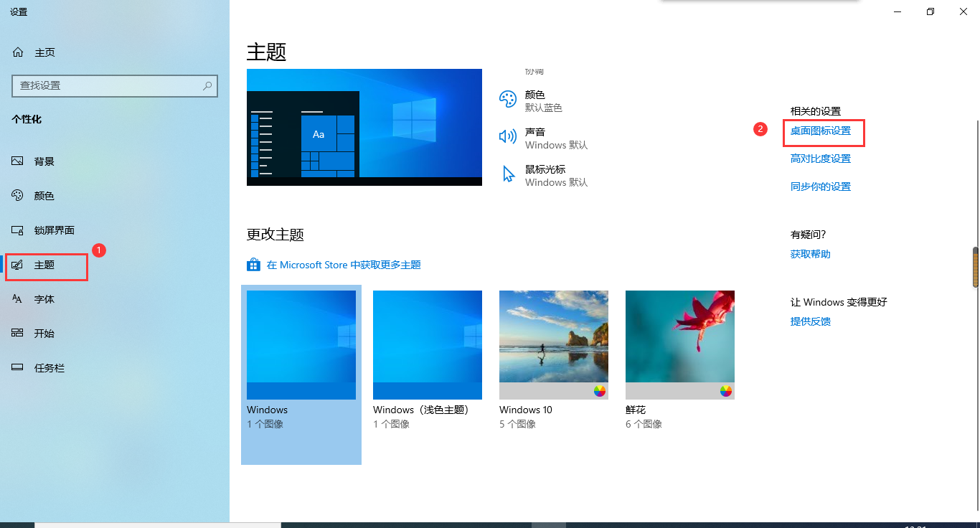
Task: Open 高对比度设置 link
Action: point(821,159)
